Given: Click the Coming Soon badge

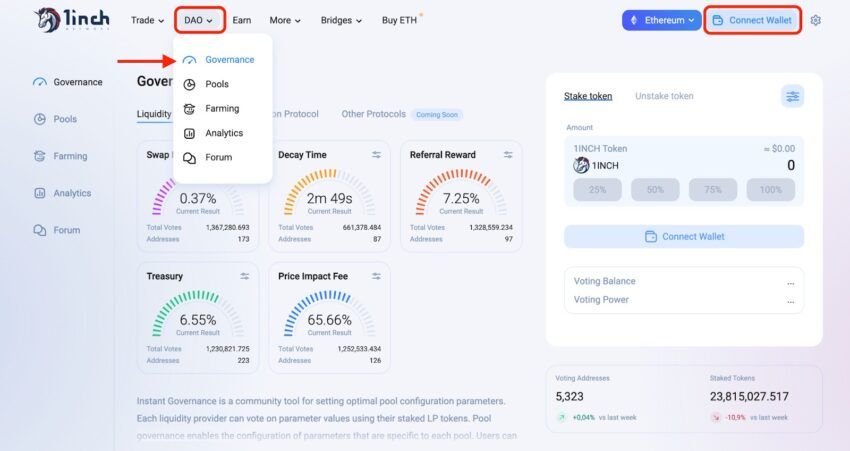Looking at the screenshot, I should (436, 115).
